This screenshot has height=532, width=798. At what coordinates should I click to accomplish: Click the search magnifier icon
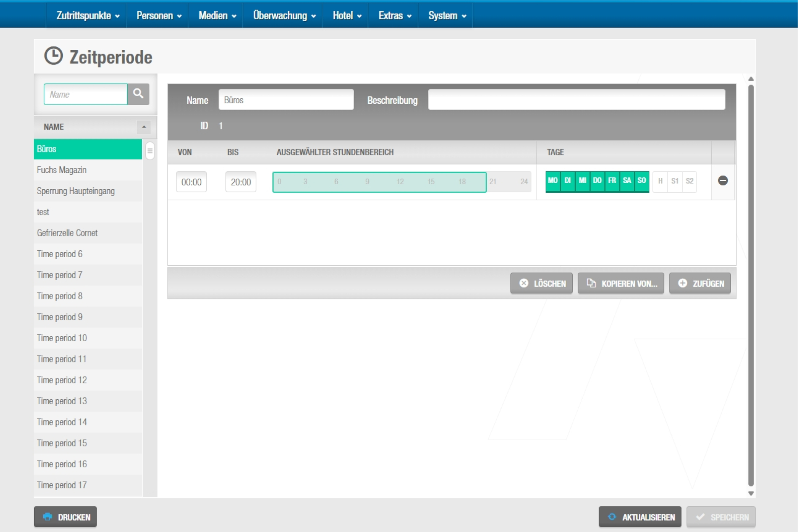point(138,94)
